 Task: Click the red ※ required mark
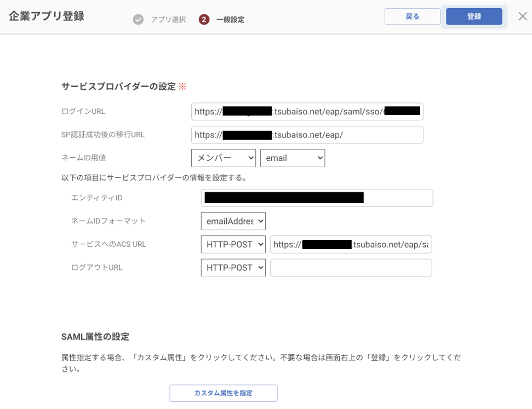point(182,87)
